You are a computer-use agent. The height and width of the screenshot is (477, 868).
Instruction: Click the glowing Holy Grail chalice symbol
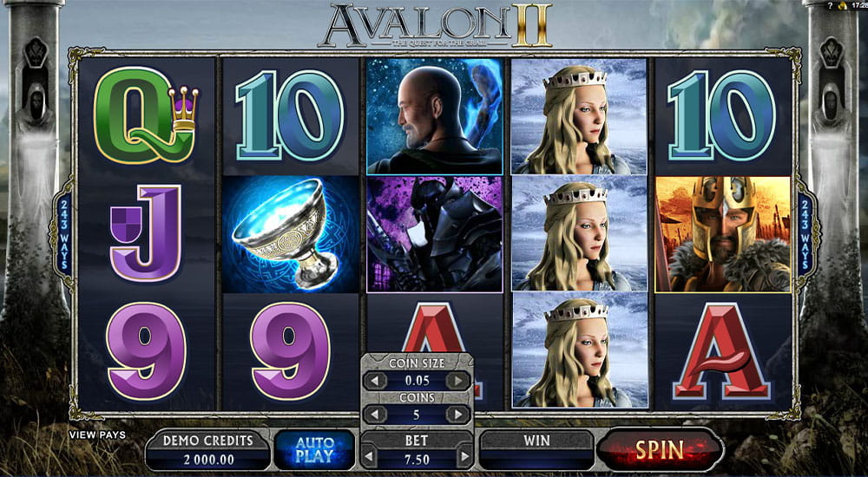click(291, 234)
